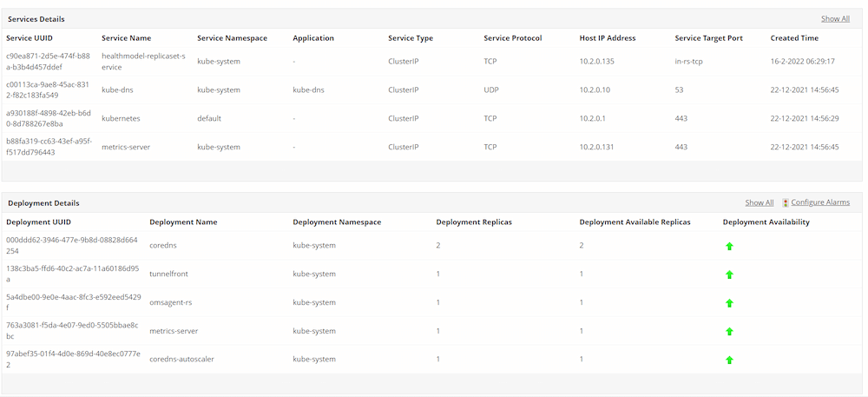This screenshot has width=868, height=397.
Task: Click the green availability arrow for metrics-server deployment
Action: 729,332
